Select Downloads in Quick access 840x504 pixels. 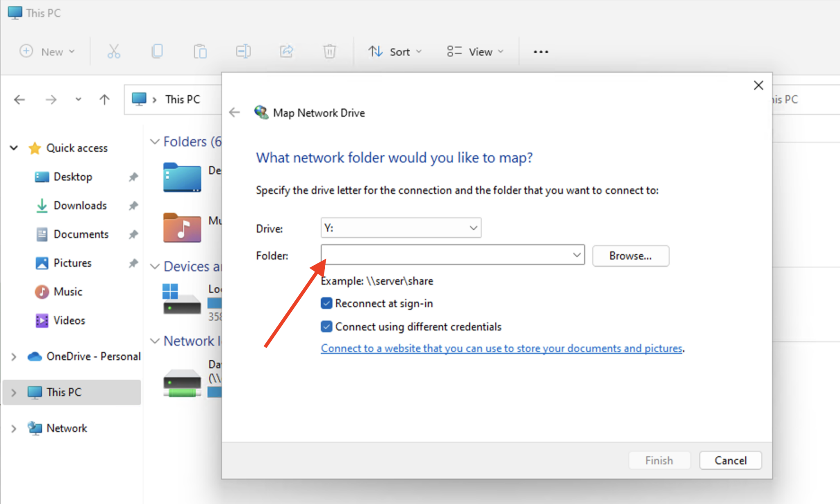[x=80, y=205]
